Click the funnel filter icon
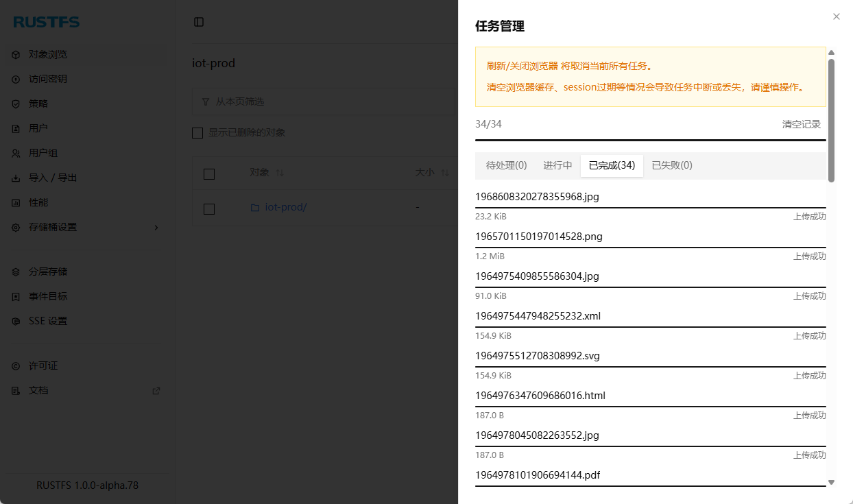Screen dimensions: 853x504 [206, 101]
